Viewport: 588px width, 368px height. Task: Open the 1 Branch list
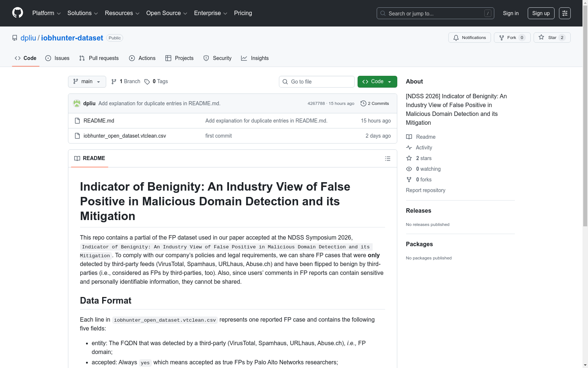tap(126, 82)
